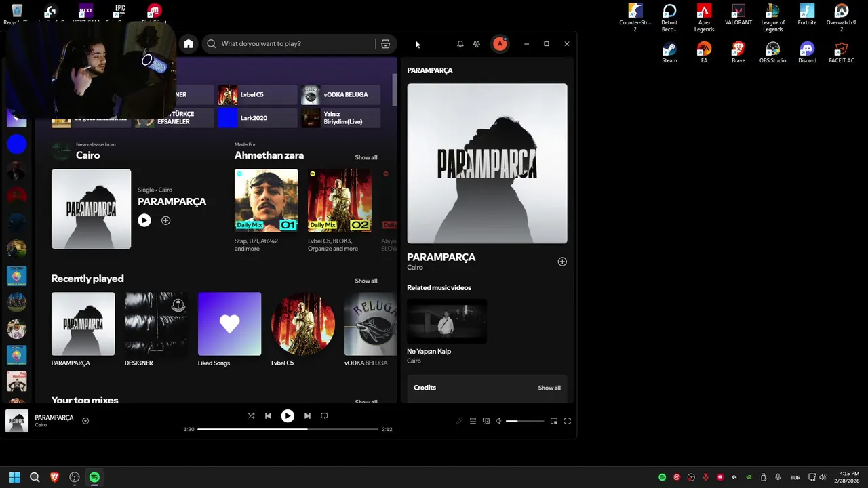Open Brave desktop shortcut

pyautogui.click(x=738, y=53)
